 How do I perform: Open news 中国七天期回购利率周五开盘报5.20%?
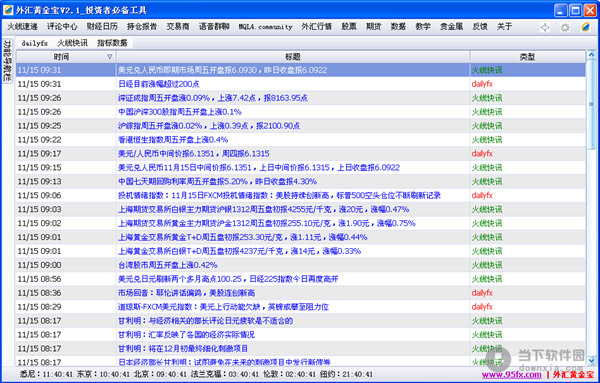click(x=217, y=181)
